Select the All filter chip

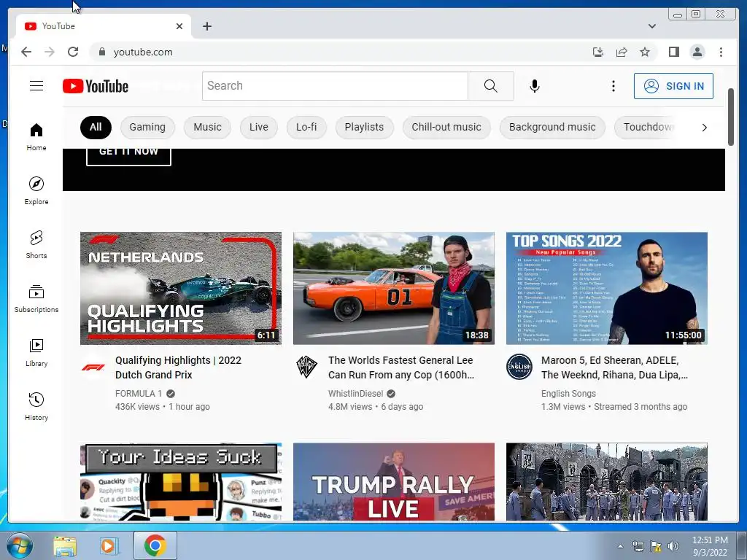coord(96,127)
